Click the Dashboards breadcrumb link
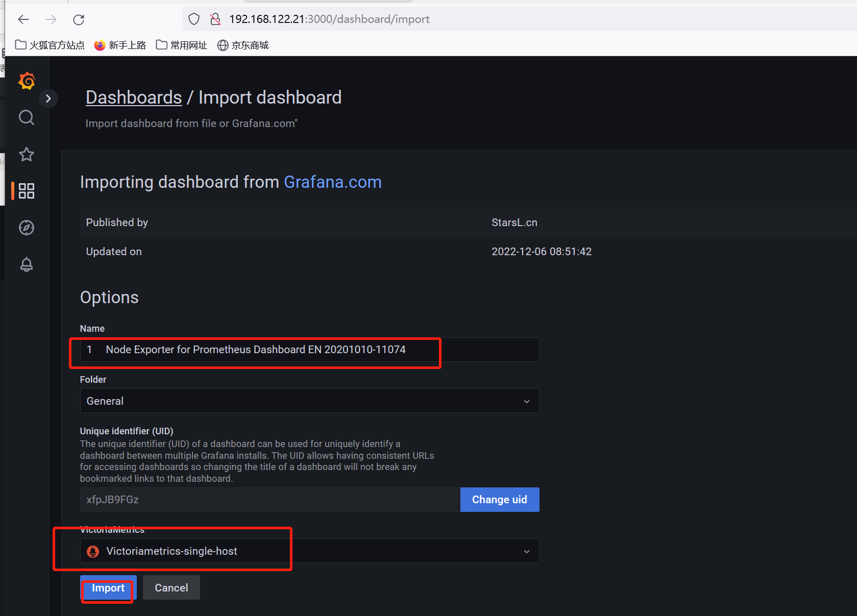 click(134, 97)
